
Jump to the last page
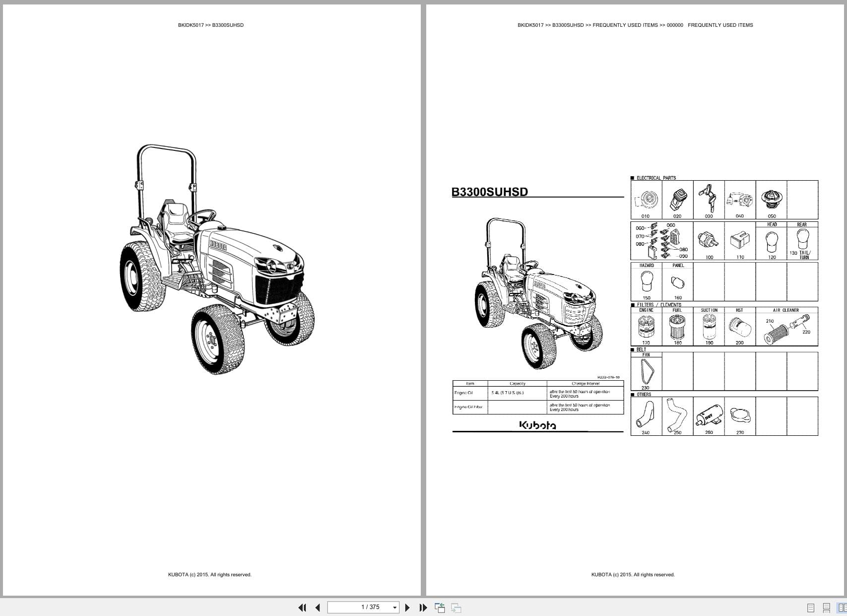click(x=423, y=608)
